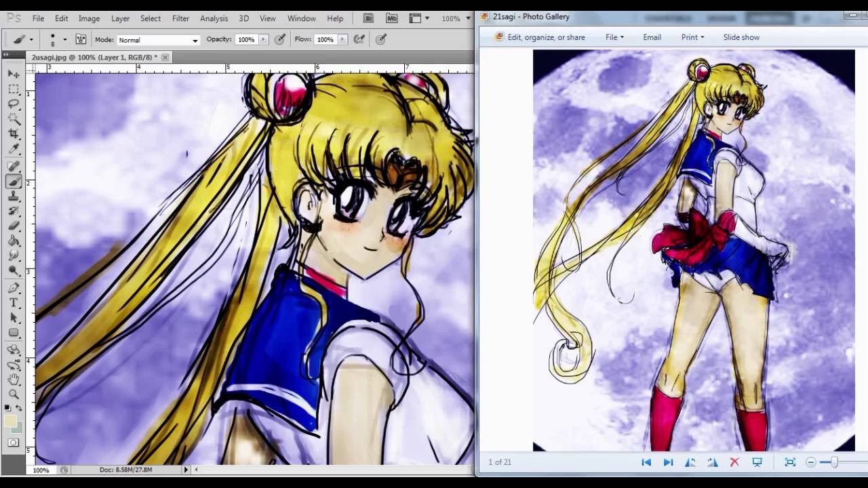Select the History Brush tool
The image size is (868, 488).
click(x=14, y=211)
